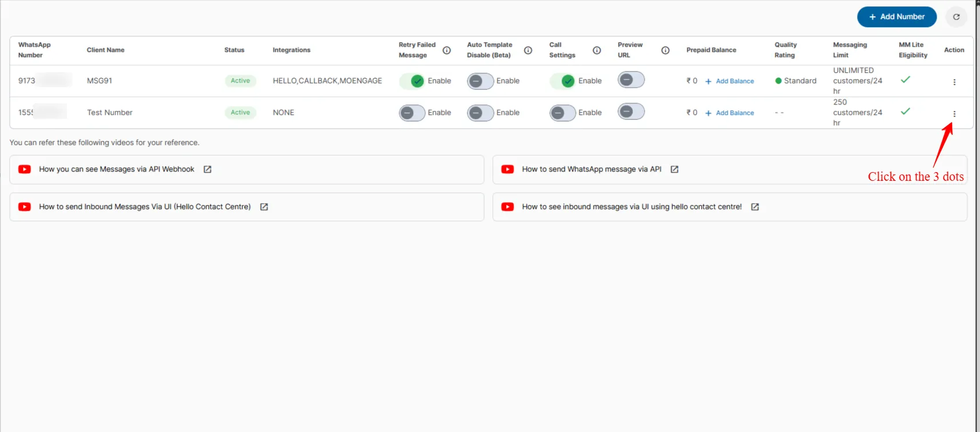Click the Integrations column header

[x=291, y=50]
